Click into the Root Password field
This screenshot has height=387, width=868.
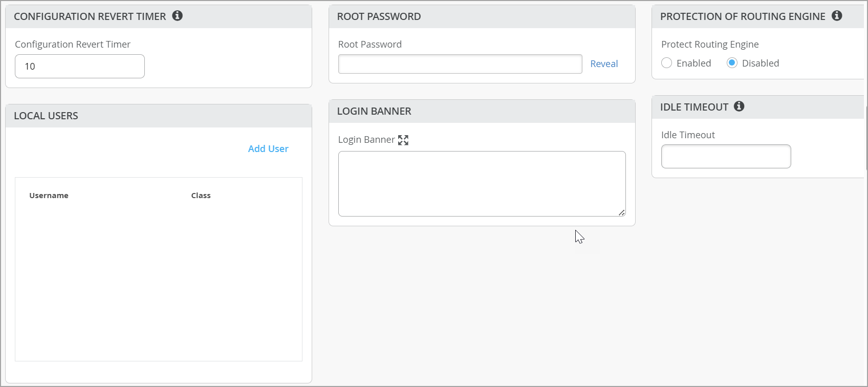click(460, 64)
